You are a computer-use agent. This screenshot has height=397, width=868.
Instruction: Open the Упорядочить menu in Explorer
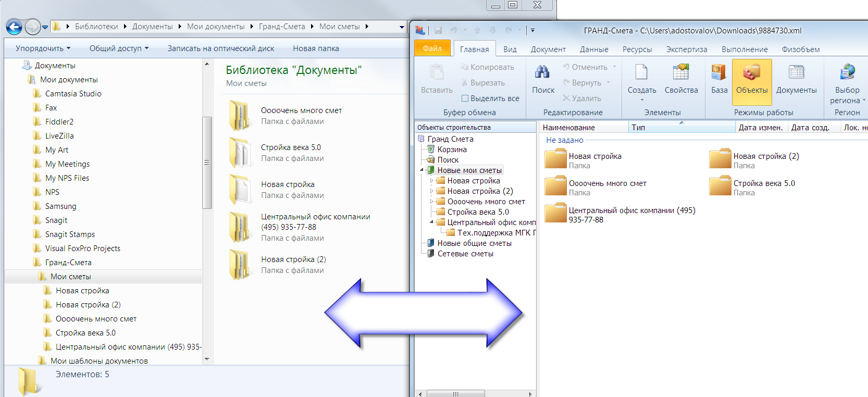click(43, 48)
